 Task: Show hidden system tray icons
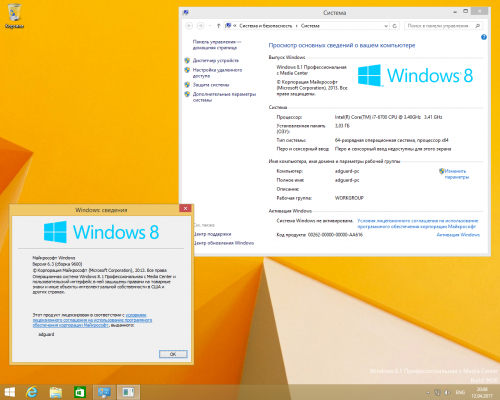point(428,393)
